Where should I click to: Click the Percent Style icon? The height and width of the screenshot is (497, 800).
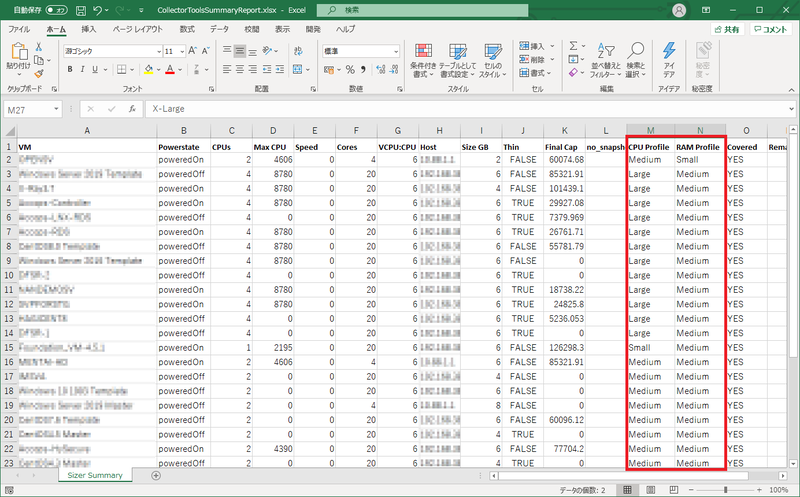click(x=350, y=69)
